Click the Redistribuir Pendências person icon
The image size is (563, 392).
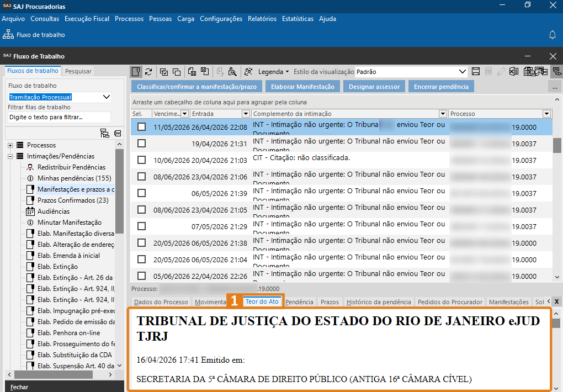[30, 167]
